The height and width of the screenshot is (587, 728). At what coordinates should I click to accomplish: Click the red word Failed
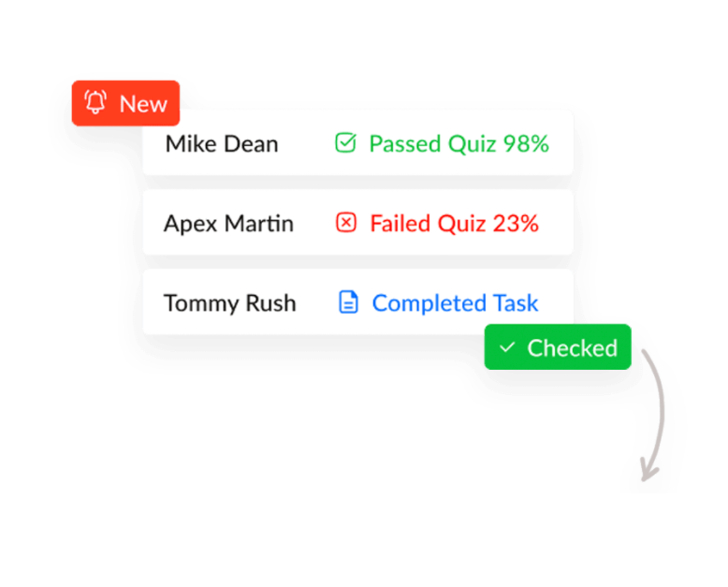click(398, 223)
